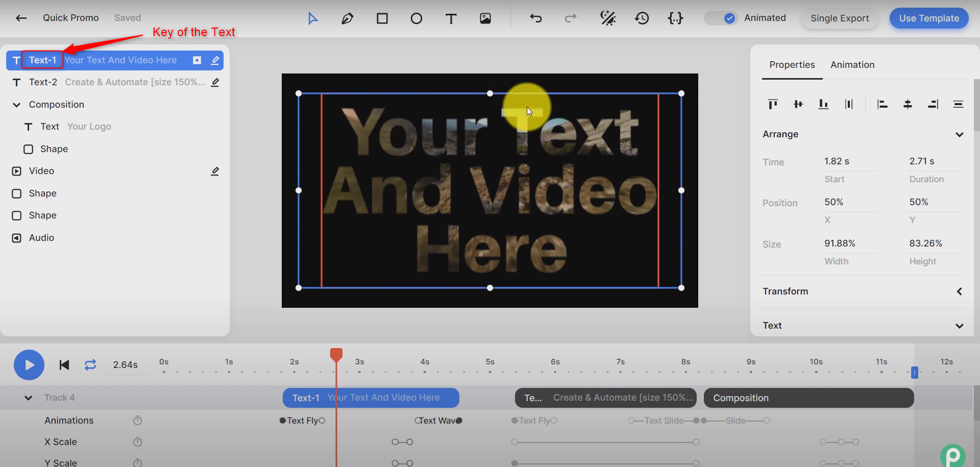Click the Duration field

pyautogui.click(x=936, y=161)
